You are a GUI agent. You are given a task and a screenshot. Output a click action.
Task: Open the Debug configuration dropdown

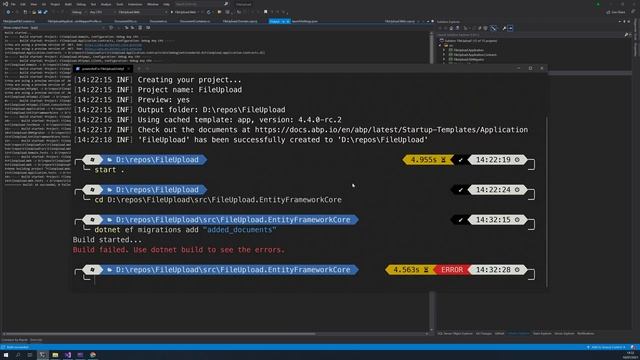point(80,12)
